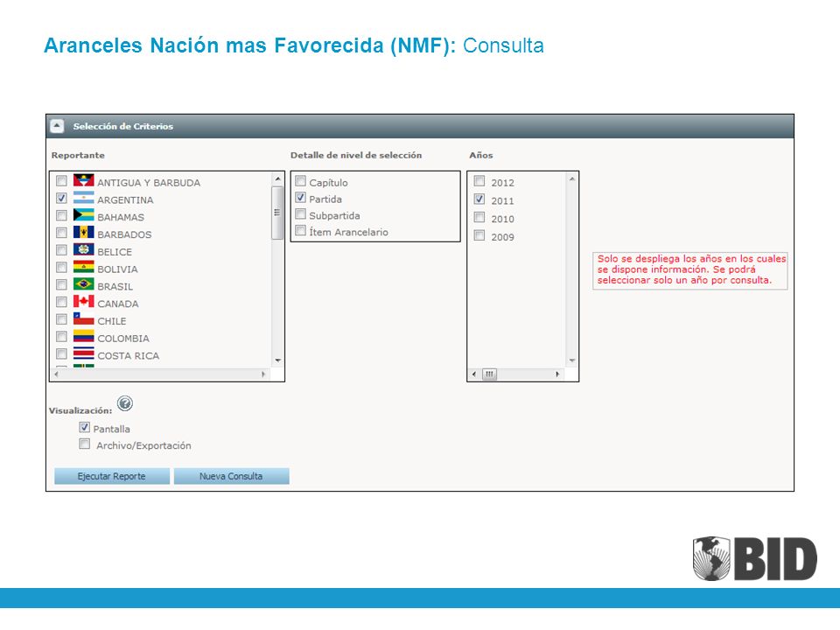Click the Belice flag icon

pos(84,249)
